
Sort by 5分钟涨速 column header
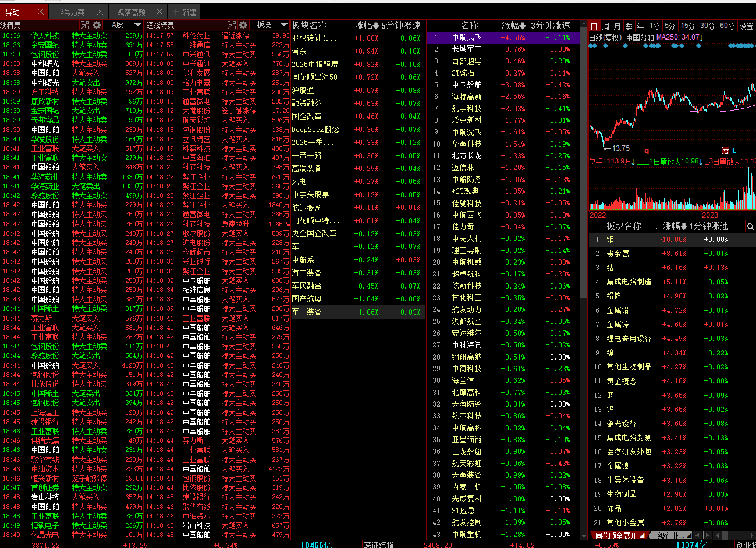tap(400, 26)
